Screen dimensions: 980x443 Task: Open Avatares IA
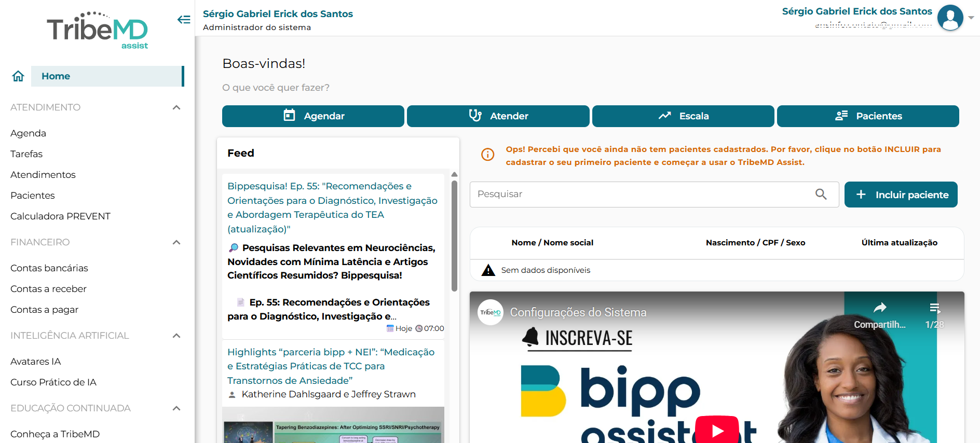[36, 362]
